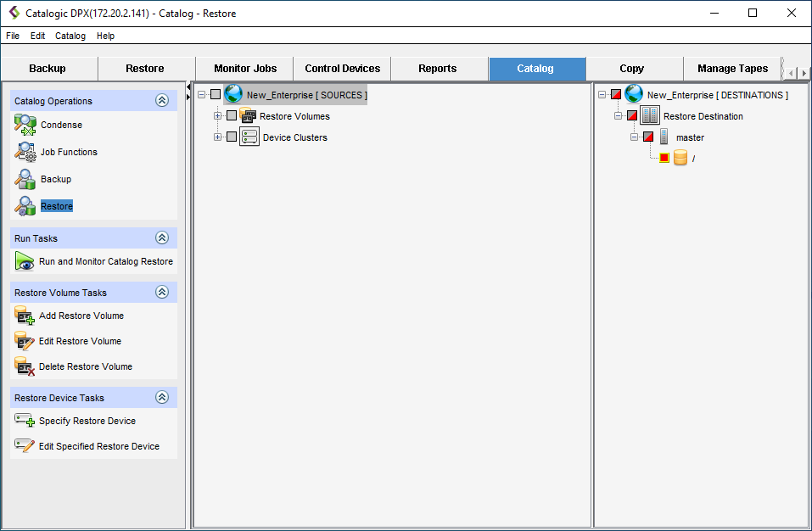Click the Delete Restore Volume icon

tap(25, 366)
